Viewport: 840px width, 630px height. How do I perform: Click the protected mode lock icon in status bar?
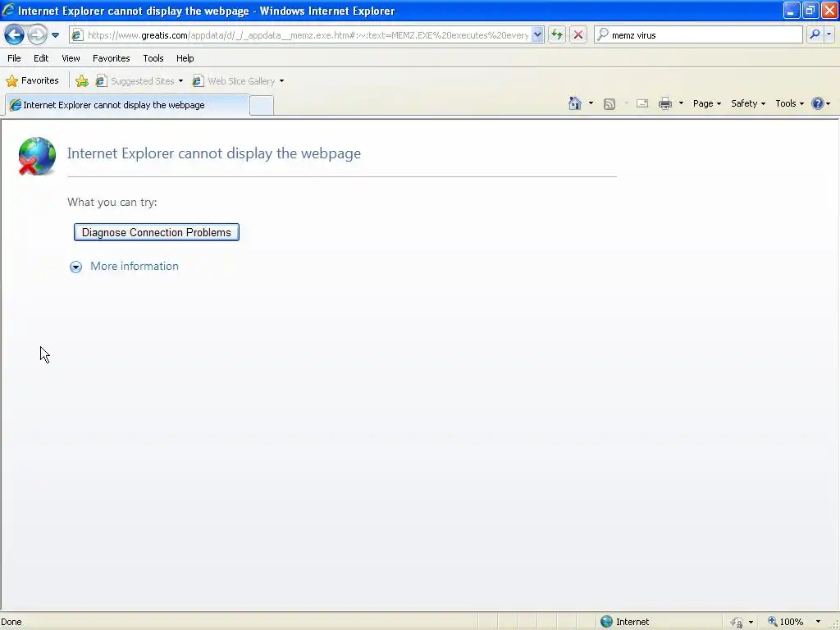[737, 622]
